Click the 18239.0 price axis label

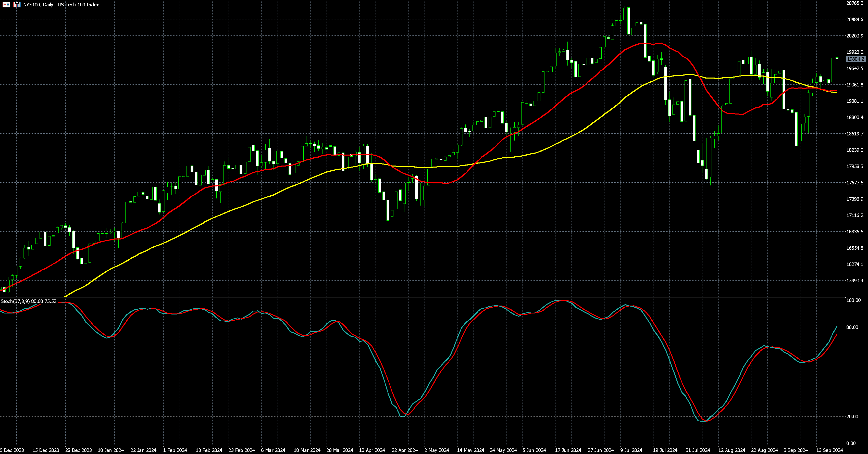coord(855,150)
